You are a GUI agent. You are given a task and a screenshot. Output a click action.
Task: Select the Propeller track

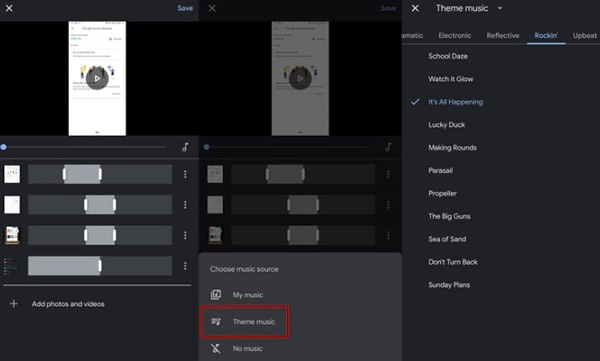pyautogui.click(x=442, y=193)
